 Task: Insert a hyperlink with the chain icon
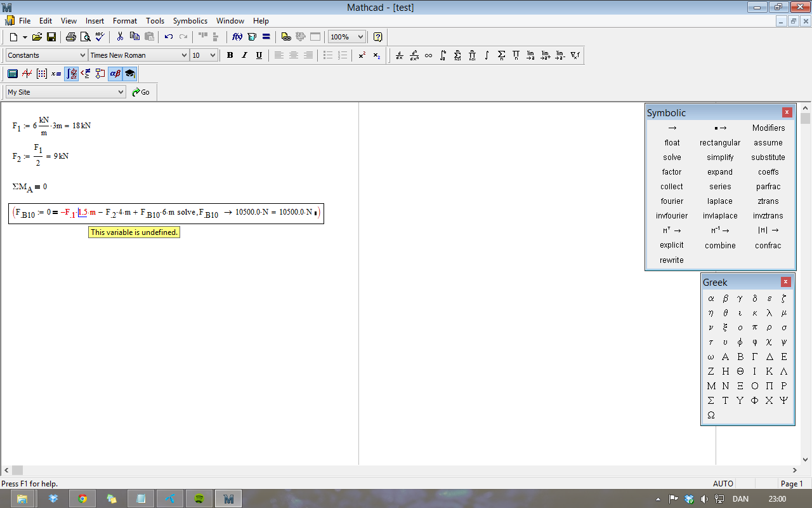click(286, 37)
